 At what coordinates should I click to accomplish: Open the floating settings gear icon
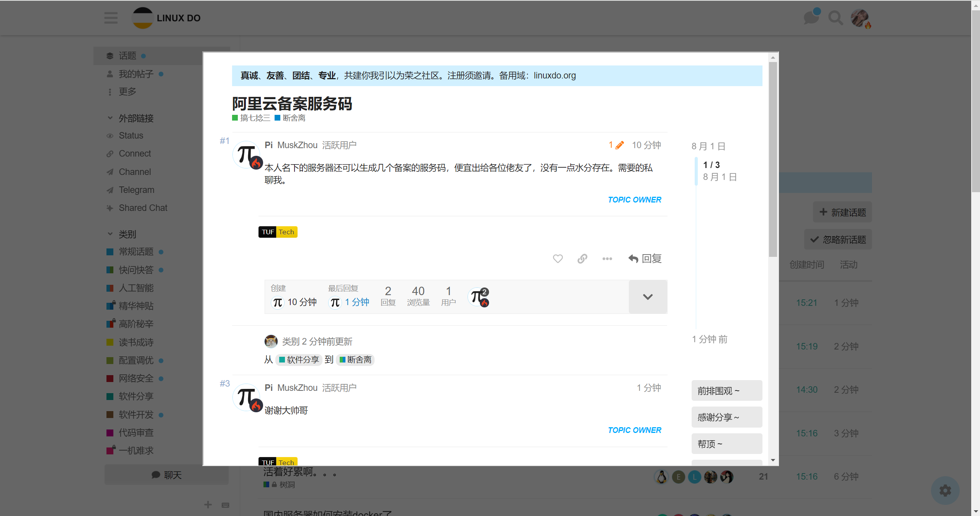coord(945,490)
